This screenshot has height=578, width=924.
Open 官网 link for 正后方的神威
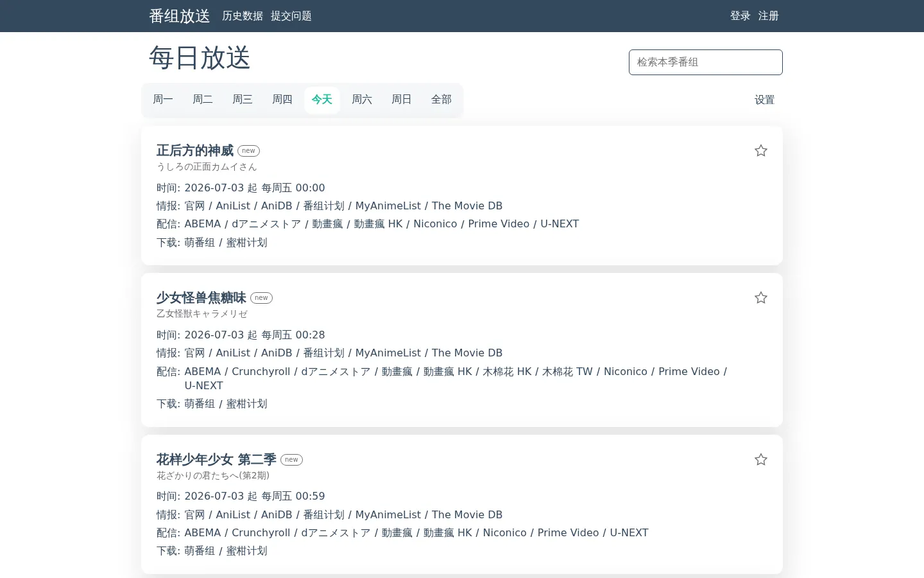click(x=195, y=206)
